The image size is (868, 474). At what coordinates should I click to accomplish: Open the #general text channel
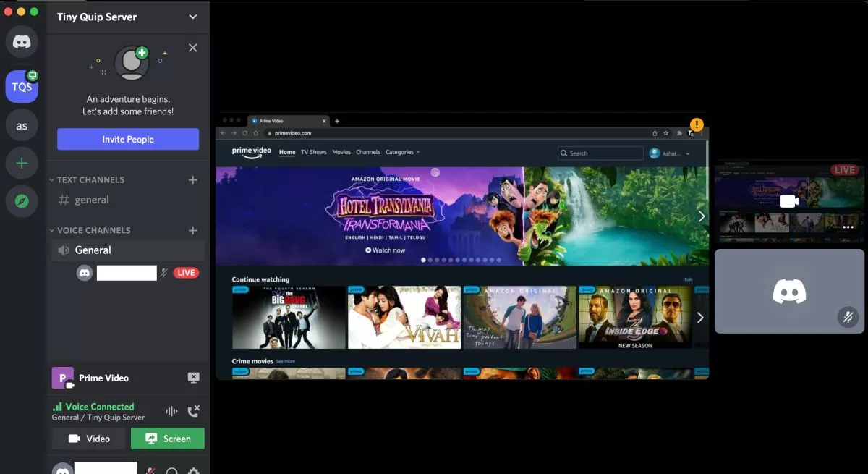tap(128, 200)
